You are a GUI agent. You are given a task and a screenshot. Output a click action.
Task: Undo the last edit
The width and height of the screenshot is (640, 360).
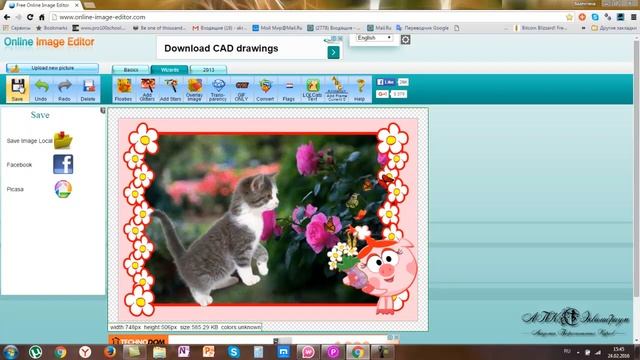(41, 89)
